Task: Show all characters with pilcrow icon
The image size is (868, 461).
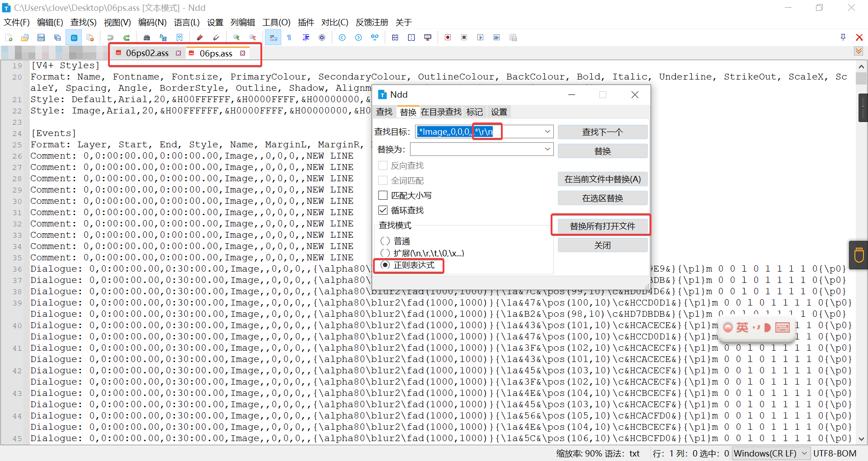Action: (289, 38)
